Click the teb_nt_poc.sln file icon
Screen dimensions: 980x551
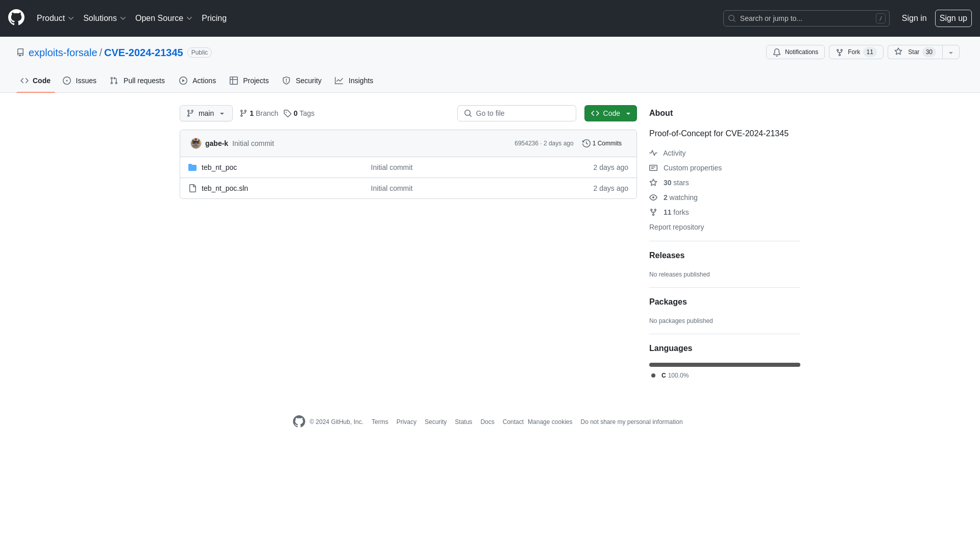point(192,188)
